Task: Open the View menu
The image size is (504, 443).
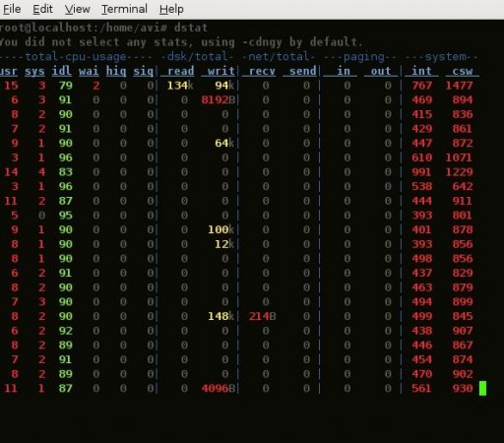Action: [77, 9]
